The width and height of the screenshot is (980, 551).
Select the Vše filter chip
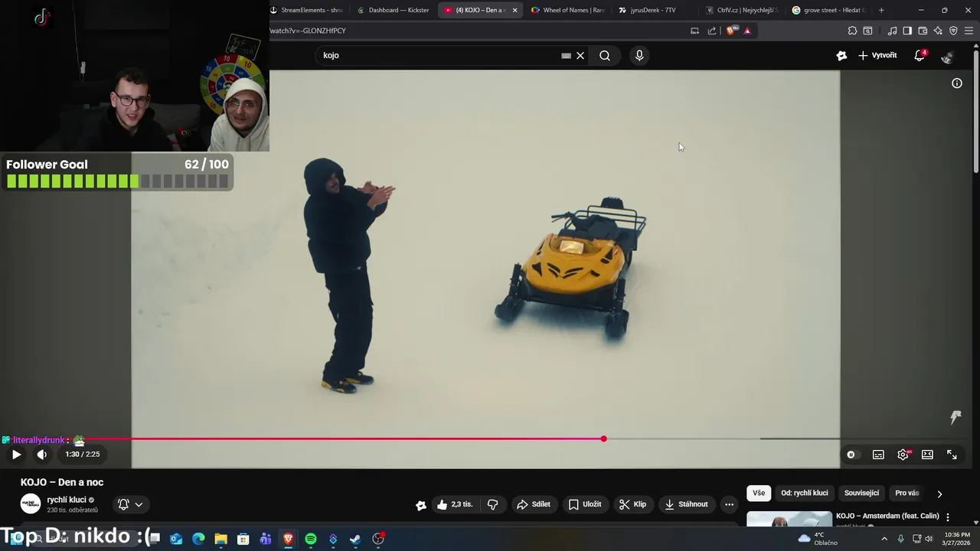pyautogui.click(x=759, y=493)
